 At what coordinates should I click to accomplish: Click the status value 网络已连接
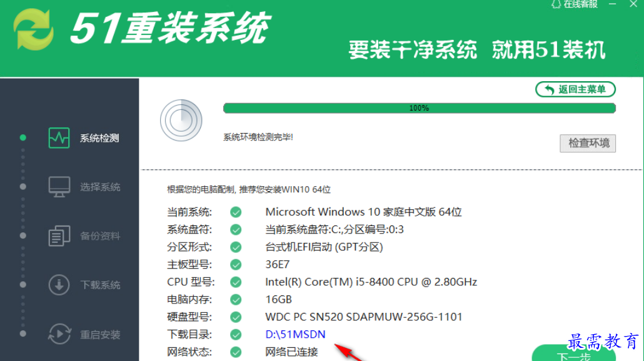pyautogui.click(x=291, y=352)
